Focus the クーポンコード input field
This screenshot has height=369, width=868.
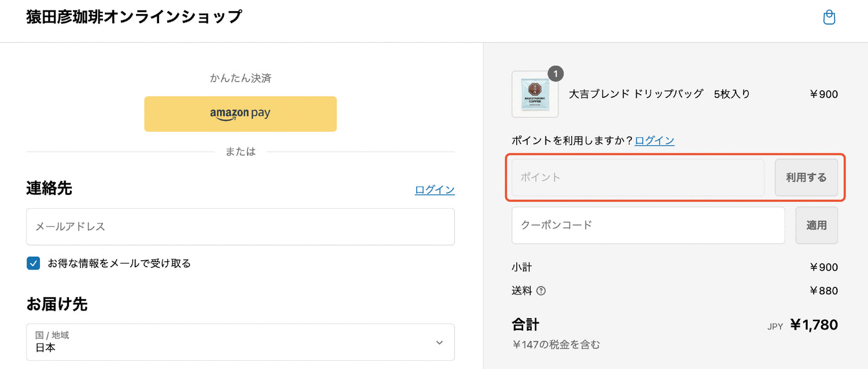pos(648,225)
